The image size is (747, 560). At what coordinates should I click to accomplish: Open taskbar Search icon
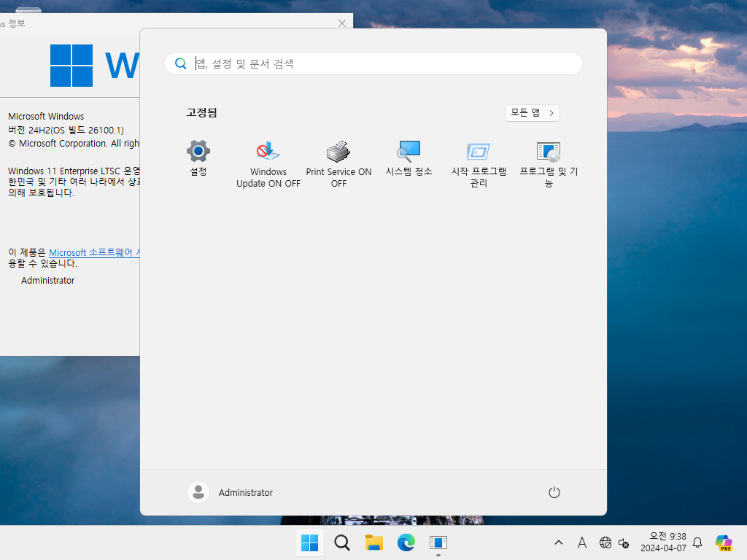tap(341, 542)
